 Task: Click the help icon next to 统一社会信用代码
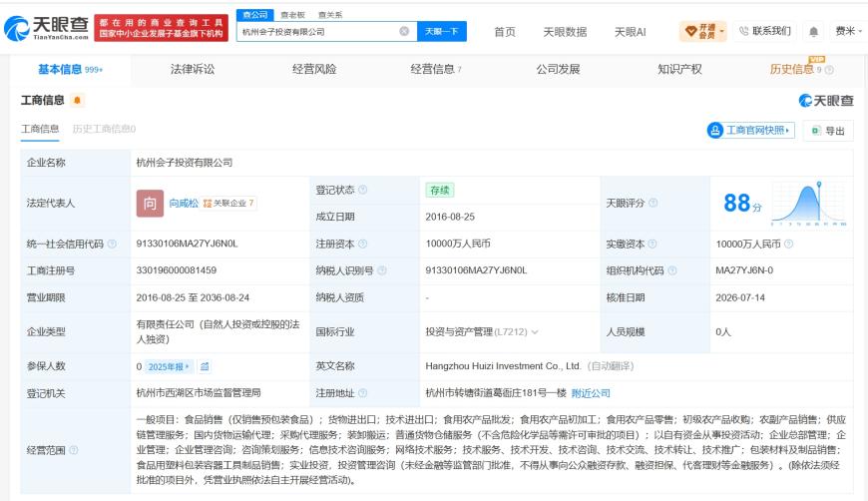[113, 244]
